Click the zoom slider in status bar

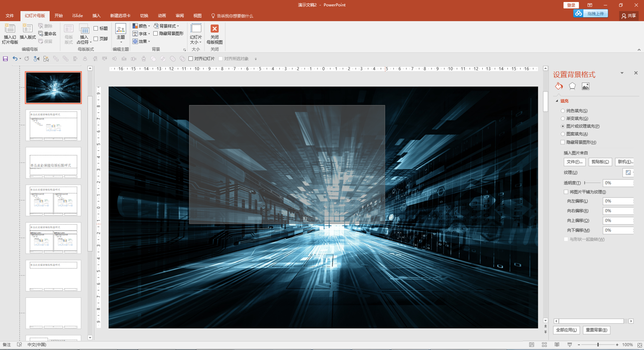(x=598, y=345)
